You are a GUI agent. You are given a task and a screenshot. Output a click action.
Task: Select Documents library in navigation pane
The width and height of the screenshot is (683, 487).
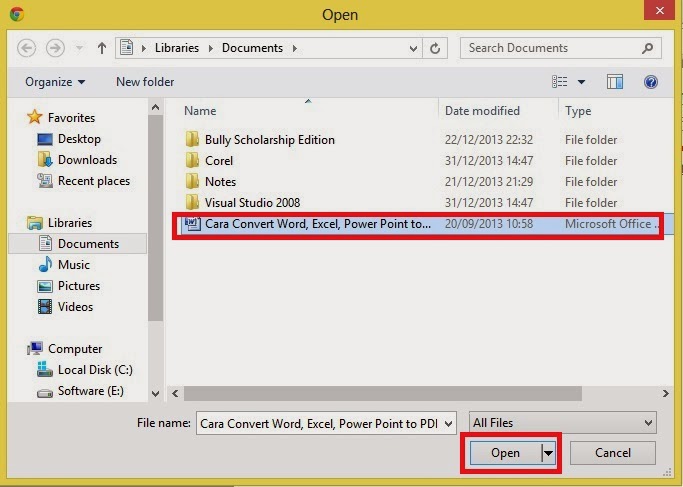[x=78, y=244]
